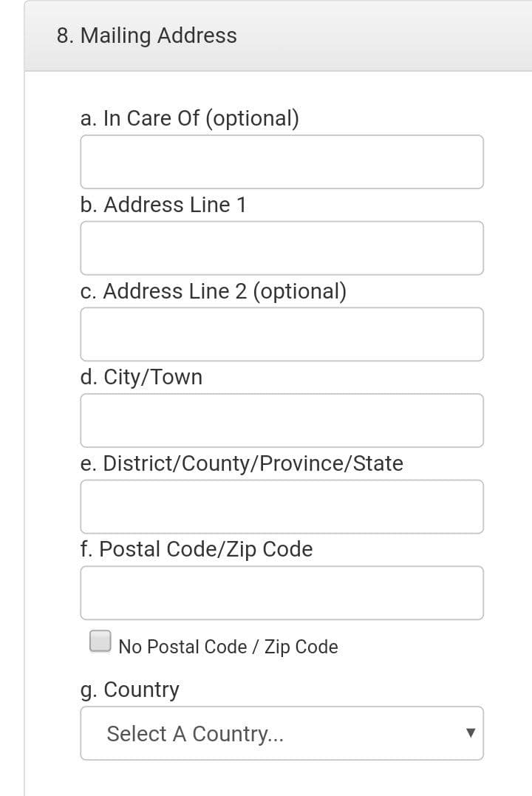The width and height of the screenshot is (532, 796).
Task: Click the 'g. Country' label
Action: (x=130, y=690)
